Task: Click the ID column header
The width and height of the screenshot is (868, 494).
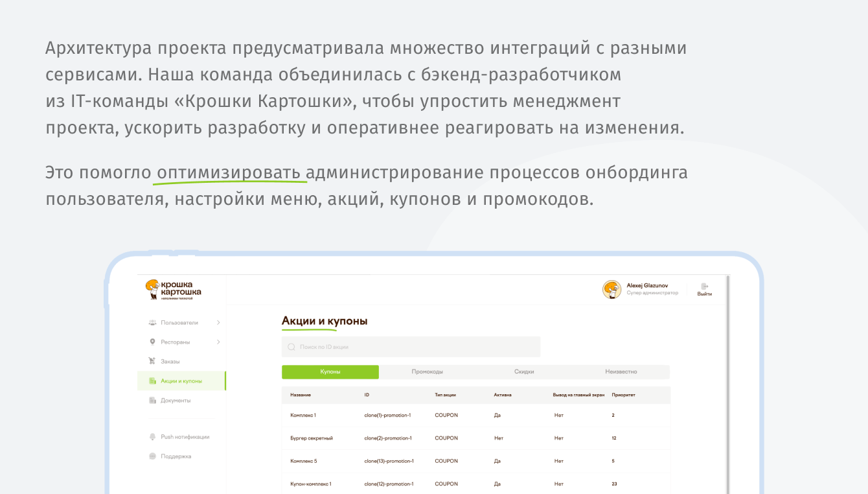Action: click(367, 395)
